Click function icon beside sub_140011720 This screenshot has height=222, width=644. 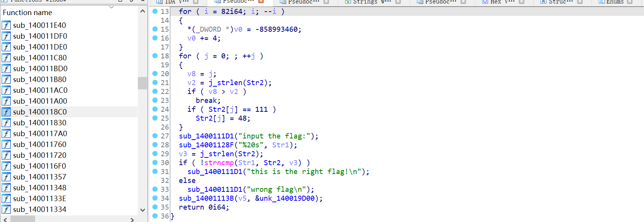(x=6, y=155)
